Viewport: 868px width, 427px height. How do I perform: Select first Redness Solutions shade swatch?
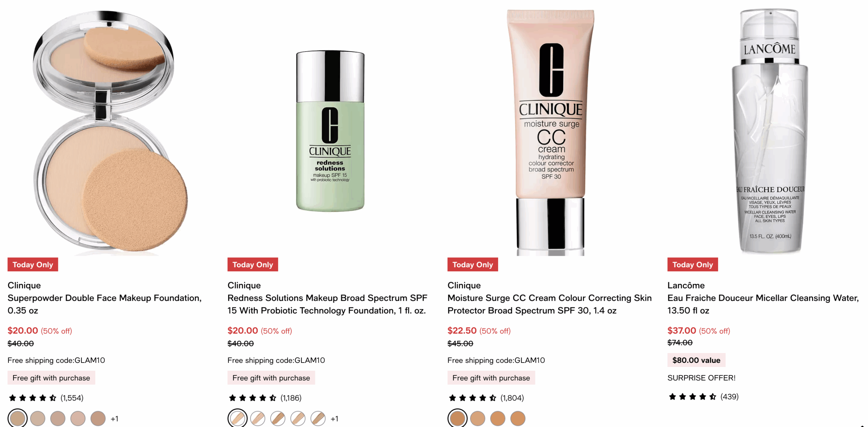click(237, 418)
